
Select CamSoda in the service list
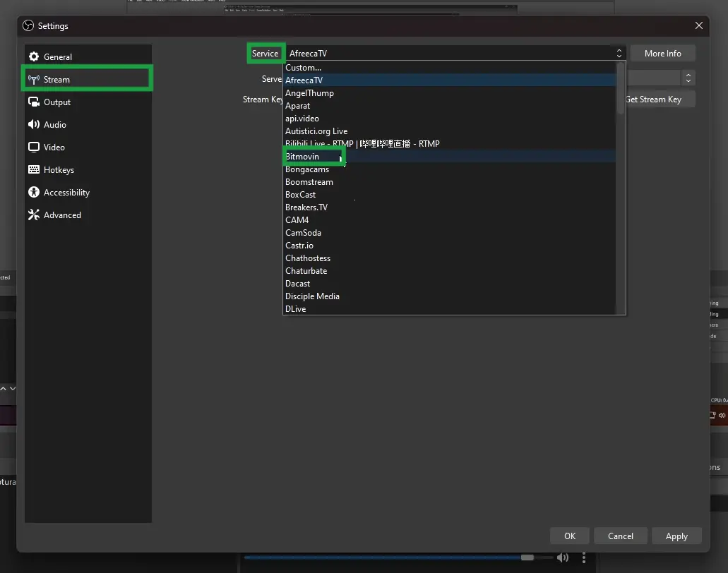point(449,232)
